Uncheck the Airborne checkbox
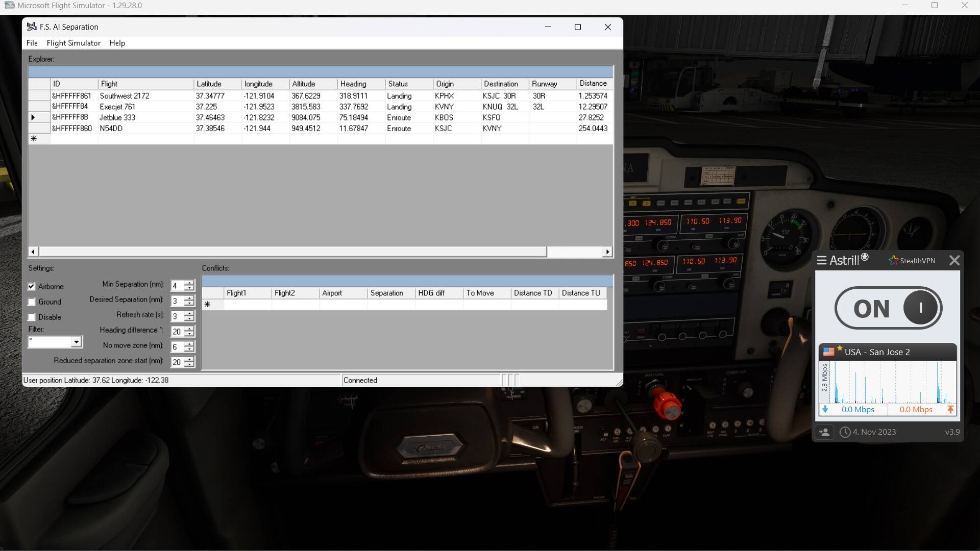The image size is (980, 551). tap(32, 287)
